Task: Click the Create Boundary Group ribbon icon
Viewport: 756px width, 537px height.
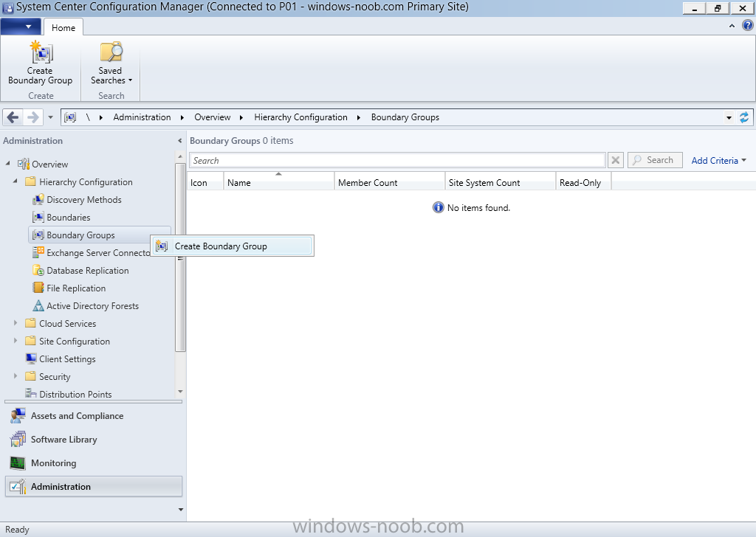Action: [41, 52]
